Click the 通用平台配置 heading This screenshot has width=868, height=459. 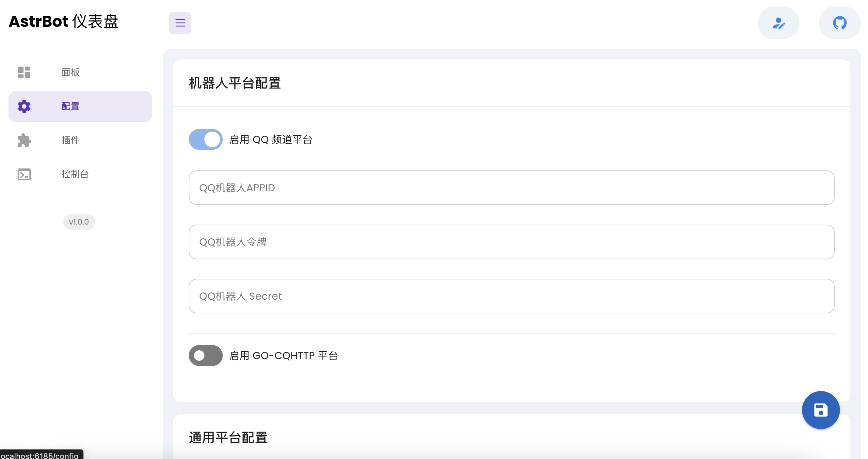click(228, 438)
